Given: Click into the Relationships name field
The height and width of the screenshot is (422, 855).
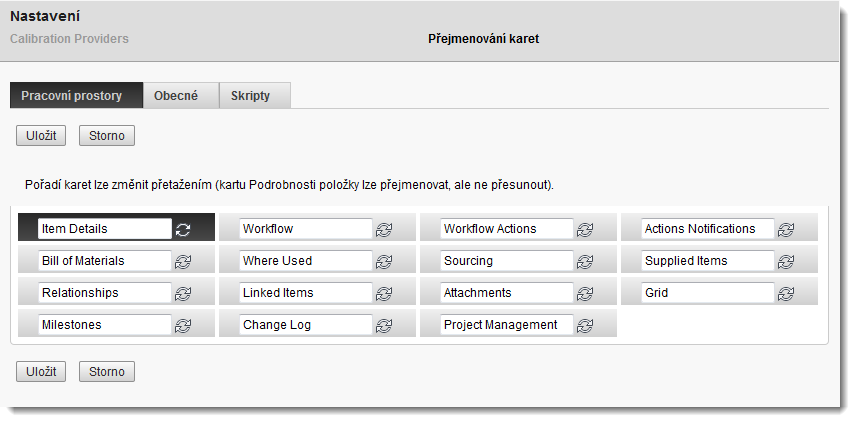Looking at the screenshot, I should coord(104,293).
